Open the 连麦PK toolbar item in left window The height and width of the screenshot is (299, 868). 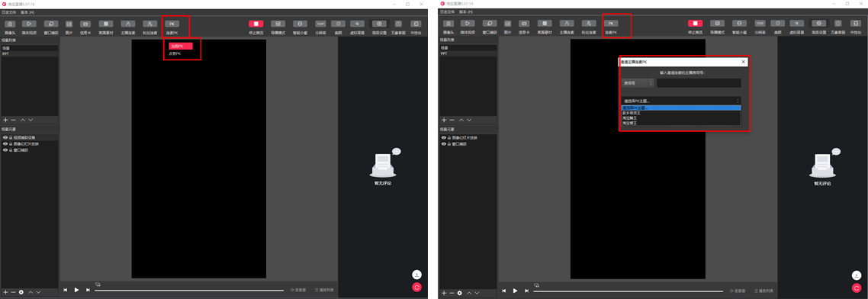point(172,27)
